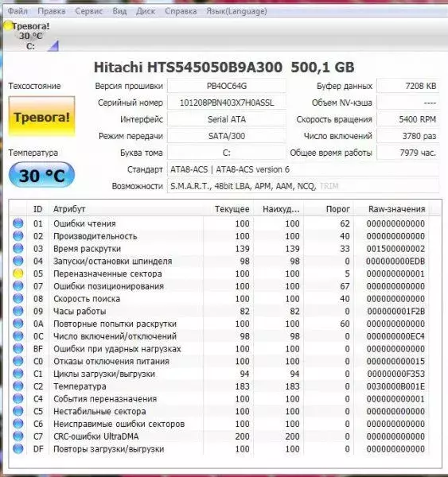Click buffer size field 7208 KB

click(407, 86)
